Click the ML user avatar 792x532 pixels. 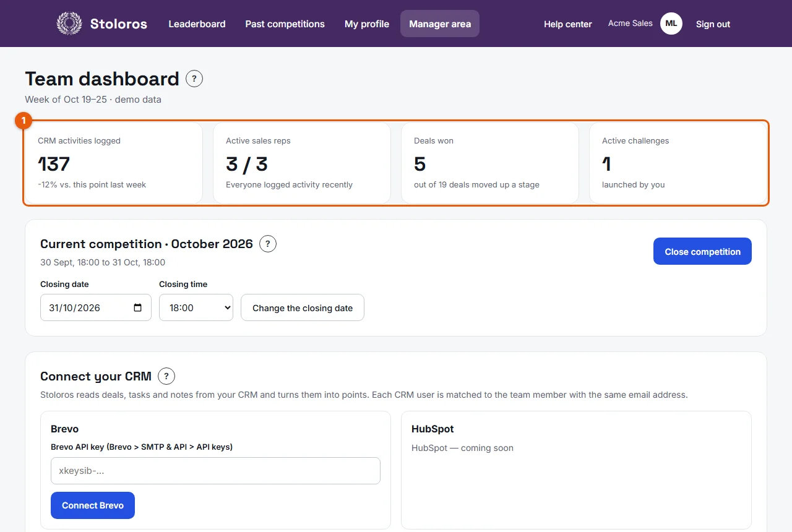click(x=671, y=24)
